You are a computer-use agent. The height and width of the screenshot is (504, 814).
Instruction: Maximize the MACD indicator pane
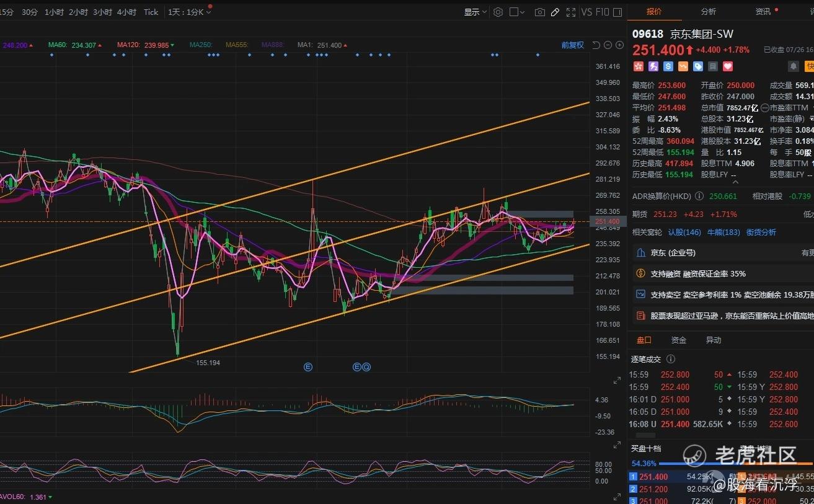[617, 445]
